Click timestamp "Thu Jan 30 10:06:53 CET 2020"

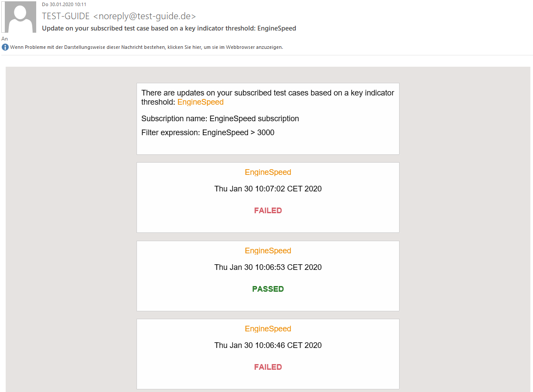tap(268, 267)
